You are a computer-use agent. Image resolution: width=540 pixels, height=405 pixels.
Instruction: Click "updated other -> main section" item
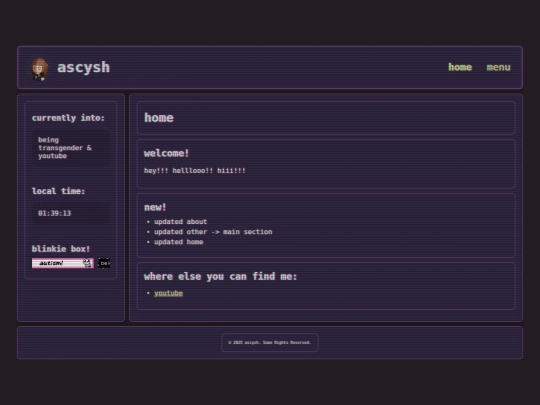pyautogui.click(x=213, y=232)
